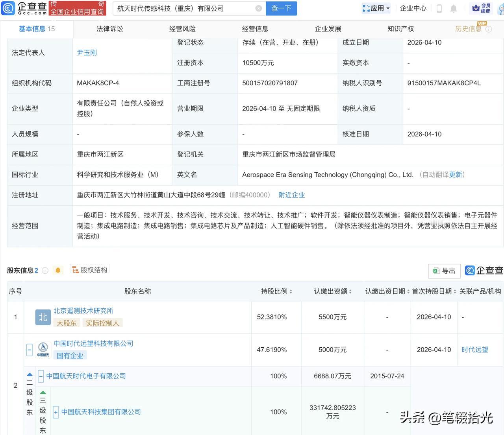Open legal representative 尹玉刚 profile link

pyautogui.click(x=87, y=52)
